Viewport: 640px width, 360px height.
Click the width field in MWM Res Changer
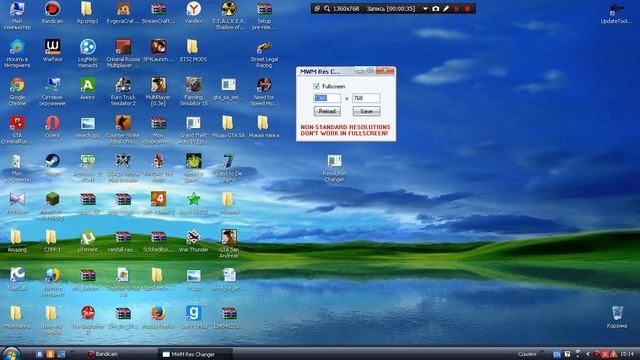(x=327, y=98)
